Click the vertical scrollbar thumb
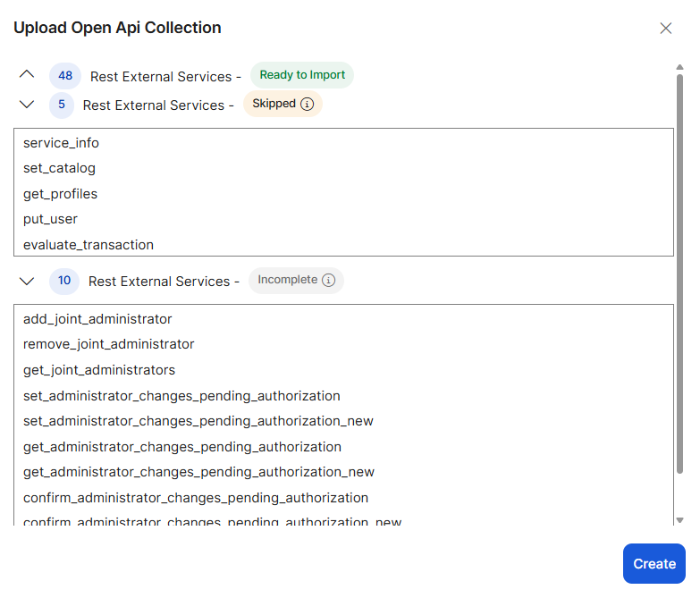The image size is (700, 598). [x=679, y=268]
